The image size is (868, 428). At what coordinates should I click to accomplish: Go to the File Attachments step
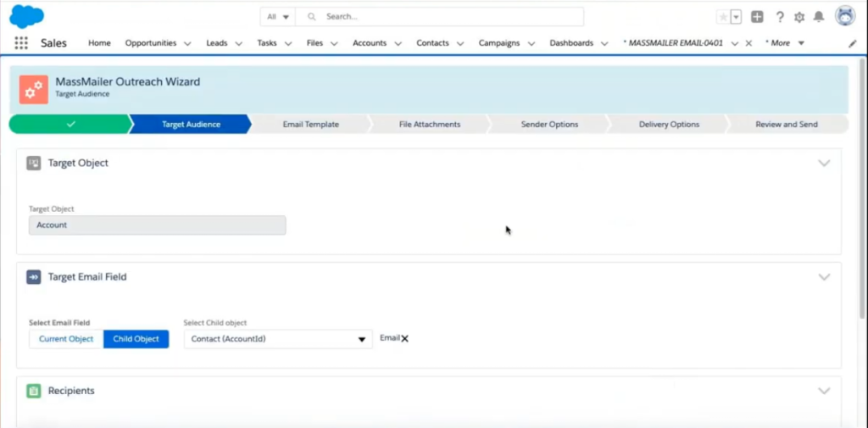pyautogui.click(x=430, y=124)
